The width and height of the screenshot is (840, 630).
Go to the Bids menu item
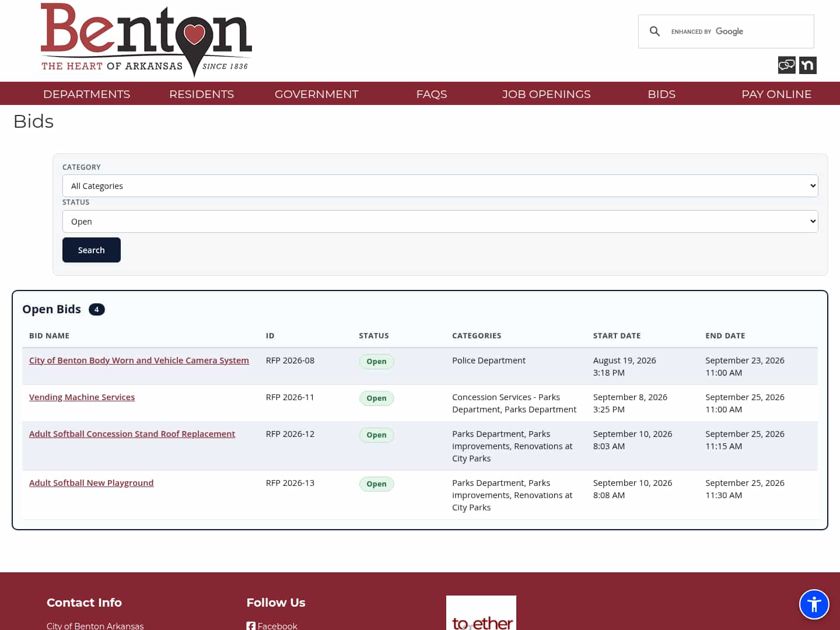pos(661,94)
